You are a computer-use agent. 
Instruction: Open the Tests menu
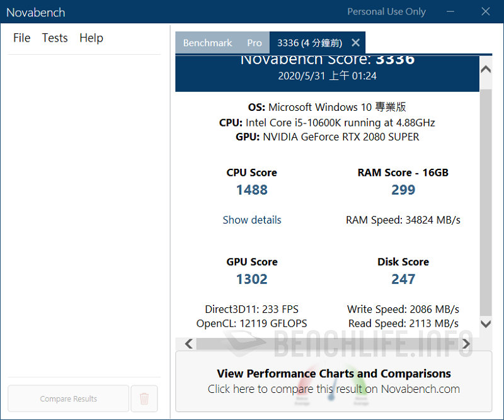54,38
